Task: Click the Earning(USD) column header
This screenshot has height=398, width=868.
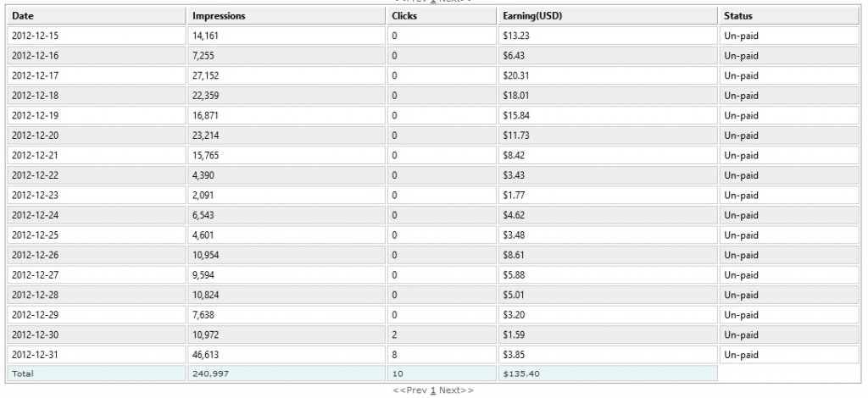Action: pyautogui.click(x=608, y=16)
